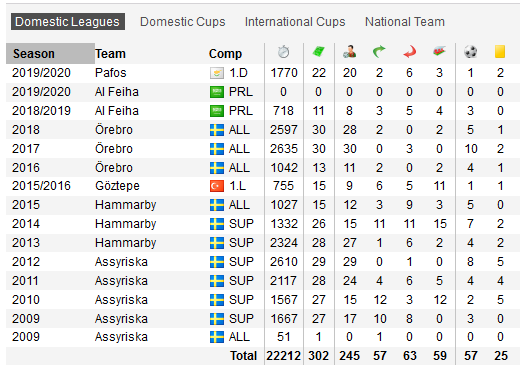Image resolution: width=520 pixels, height=365 pixels.
Task: Click the green substituted-in arrow icon
Action: 379,52
